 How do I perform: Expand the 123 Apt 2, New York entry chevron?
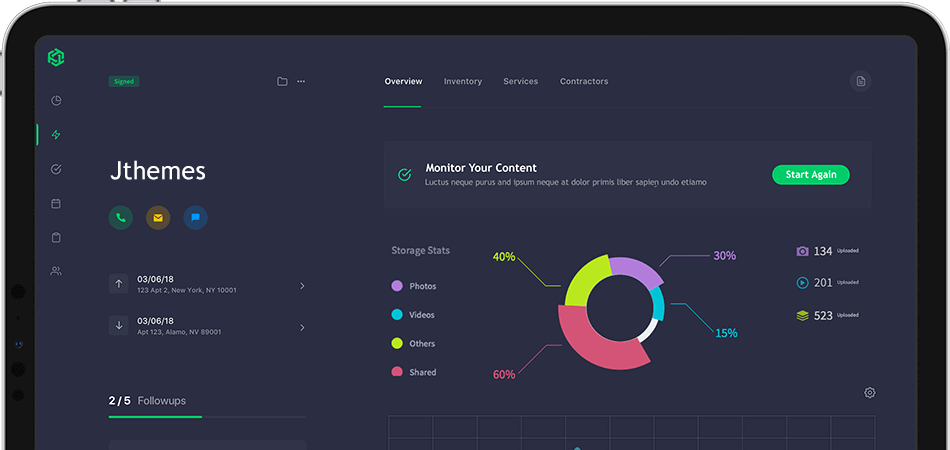click(x=302, y=286)
